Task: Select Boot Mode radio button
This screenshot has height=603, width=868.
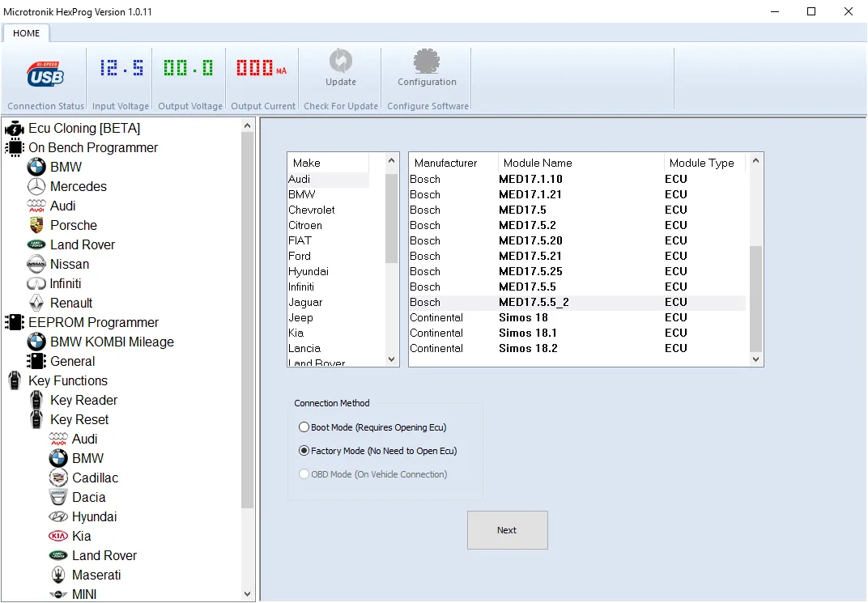Action: pyautogui.click(x=304, y=427)
